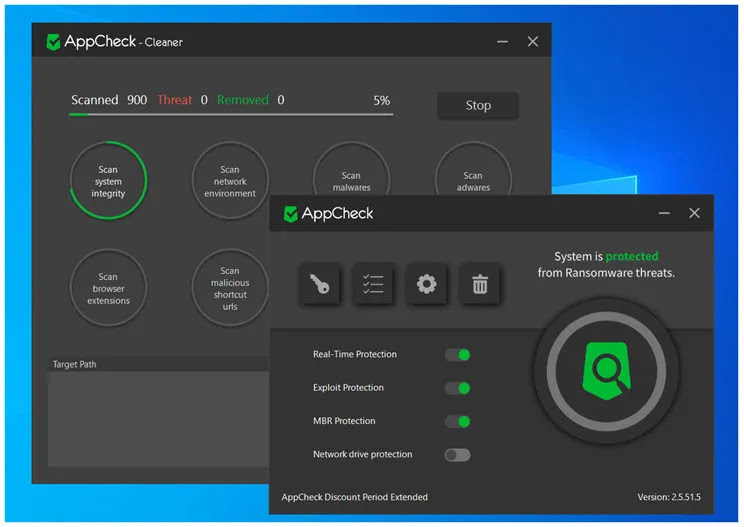Select Scan browser extensions circle

108,288
